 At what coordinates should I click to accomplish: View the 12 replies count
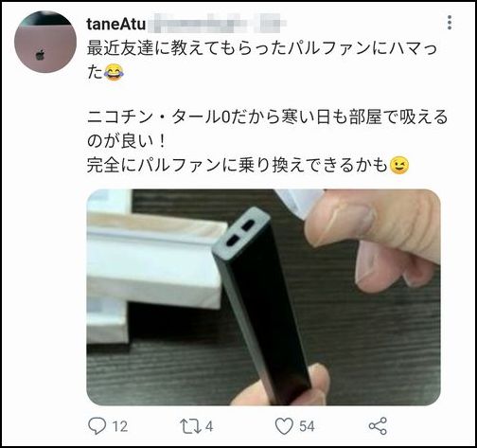[x=120, y=426]
